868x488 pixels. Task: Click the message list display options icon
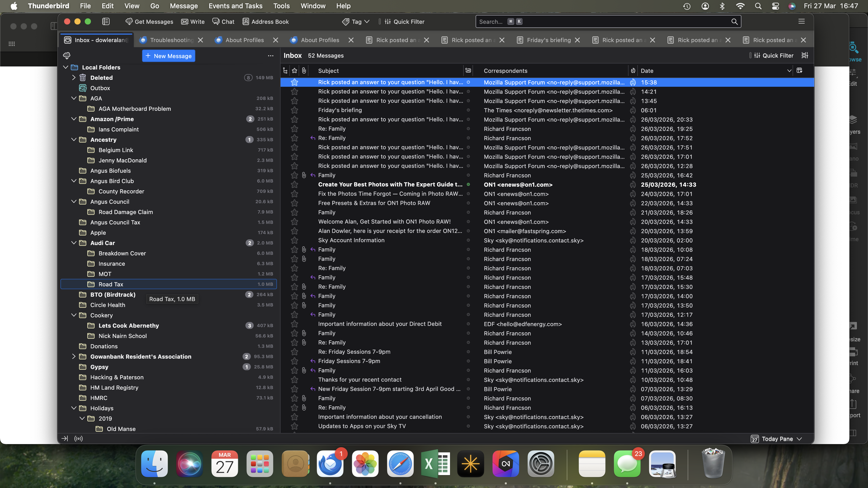805,56
